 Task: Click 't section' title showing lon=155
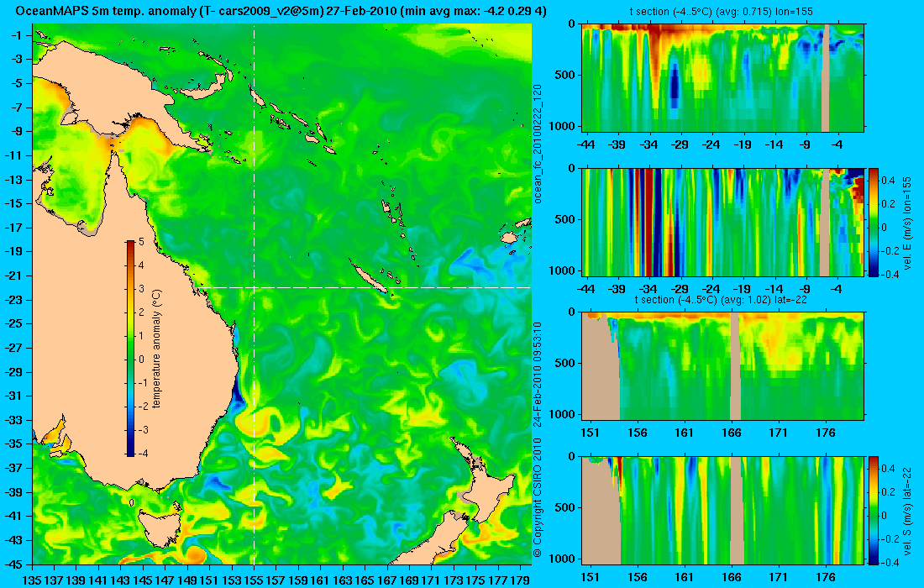point(723,11)
